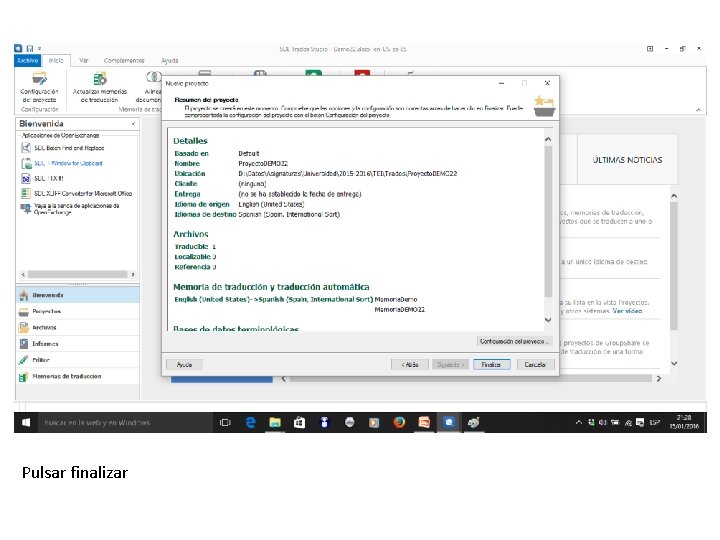
Task: Click the summary dialog vertical scrollbar thumb
Action: pos(548,220)
